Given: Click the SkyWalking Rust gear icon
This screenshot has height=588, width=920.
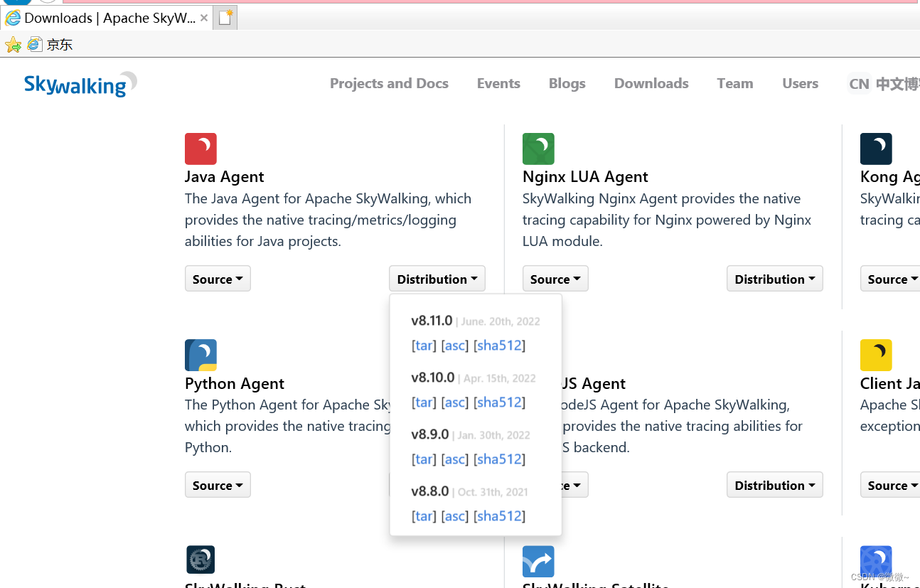Looking at the screenshot, I should point(200,560).
